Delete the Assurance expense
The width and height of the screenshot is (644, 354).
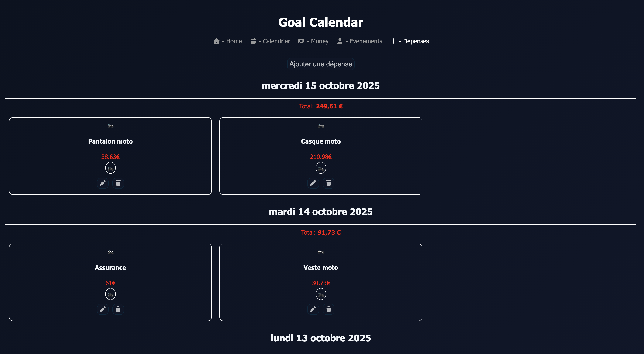coord(118,310)
